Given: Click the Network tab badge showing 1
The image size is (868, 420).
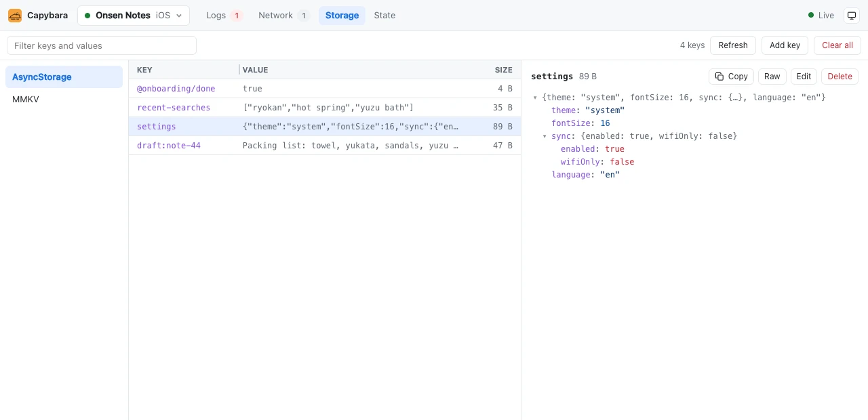Looking at the screenshot, I should [303, 16].
